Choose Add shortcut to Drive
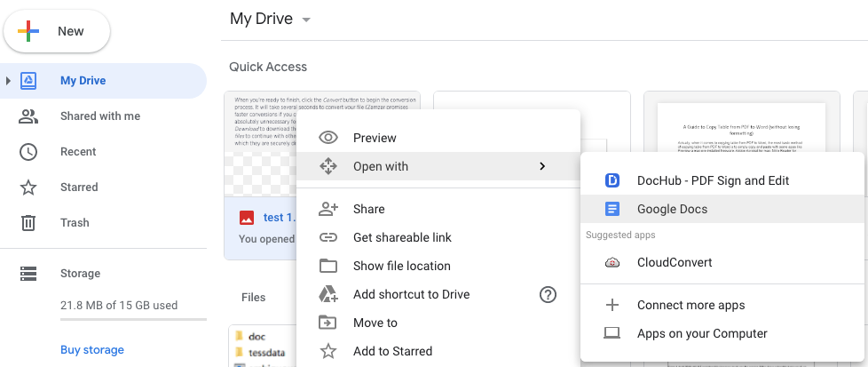Screen dimensions: 868x367 438,294
